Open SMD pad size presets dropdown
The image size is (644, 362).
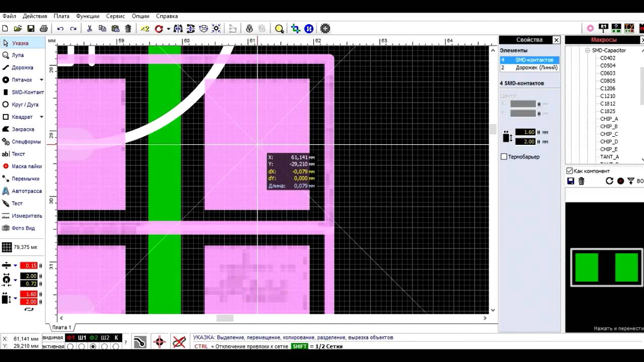coord(15,298)
